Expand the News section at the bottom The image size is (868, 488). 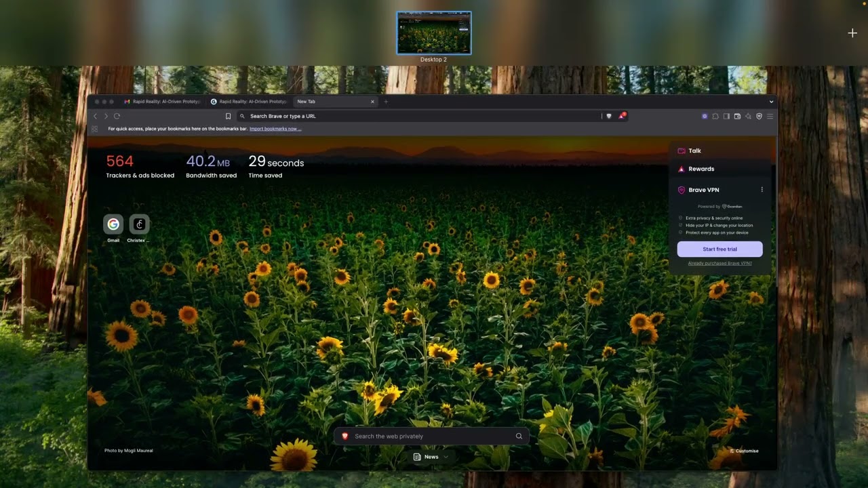431,457
